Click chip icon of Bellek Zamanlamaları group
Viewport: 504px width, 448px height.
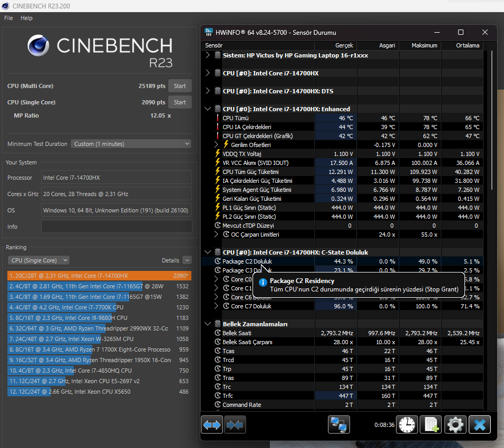coord(218,324)
